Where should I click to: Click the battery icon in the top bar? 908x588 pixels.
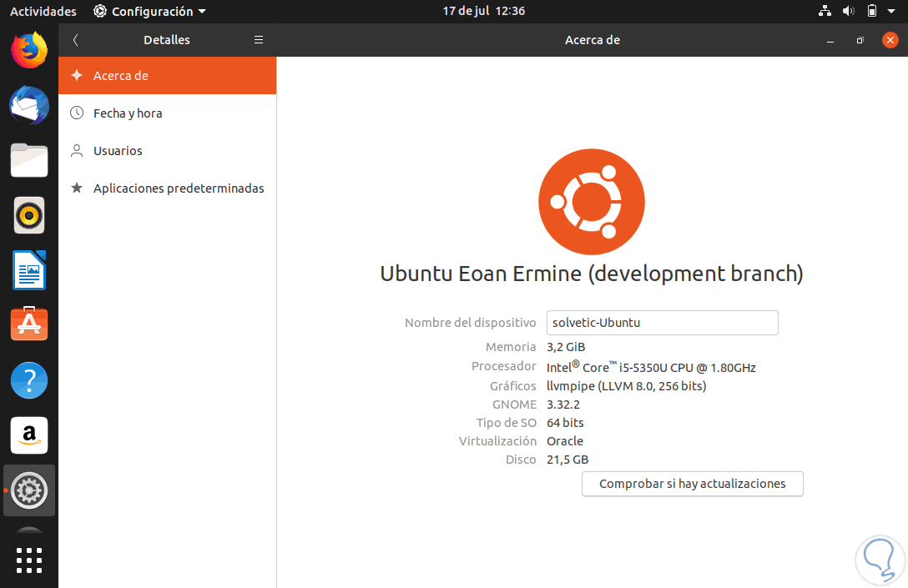click(x=872, y=11)
